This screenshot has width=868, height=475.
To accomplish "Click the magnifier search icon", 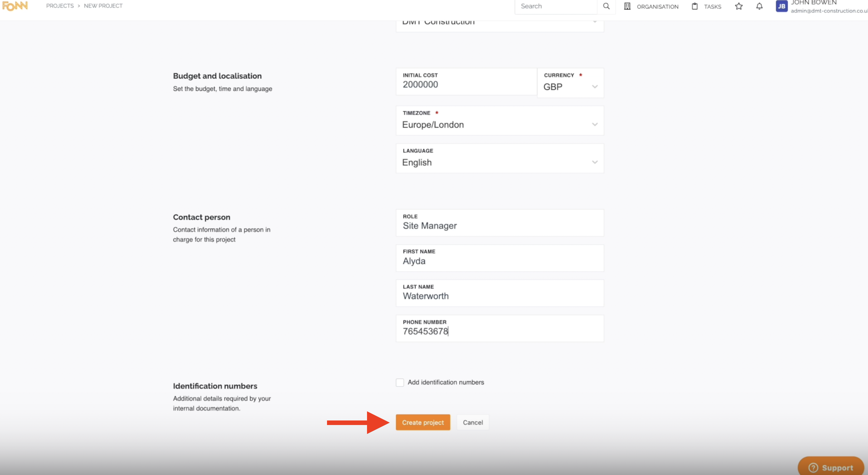I will tap(606, 6).
